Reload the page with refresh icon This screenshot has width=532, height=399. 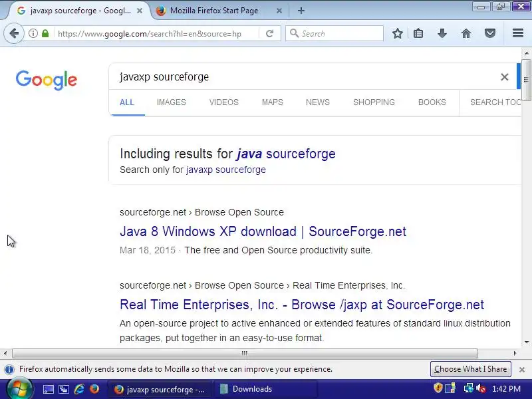coord(270,33)
